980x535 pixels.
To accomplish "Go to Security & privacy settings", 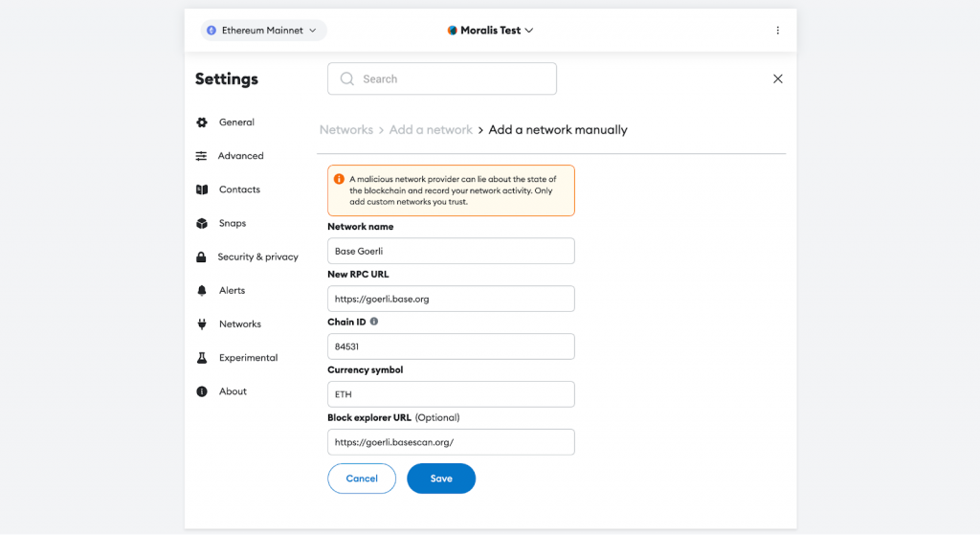I will click(257, 256).
